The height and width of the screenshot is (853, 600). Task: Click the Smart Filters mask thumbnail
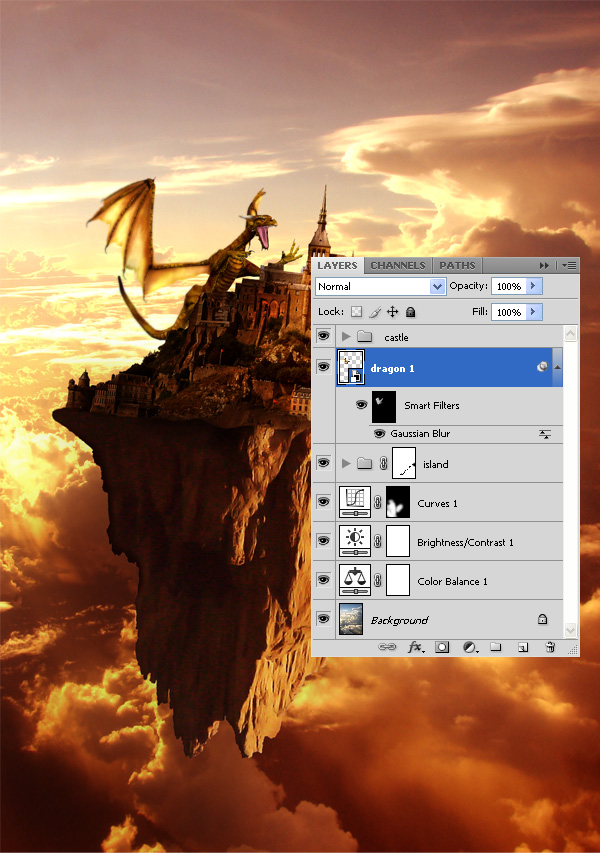click(384, 406)
